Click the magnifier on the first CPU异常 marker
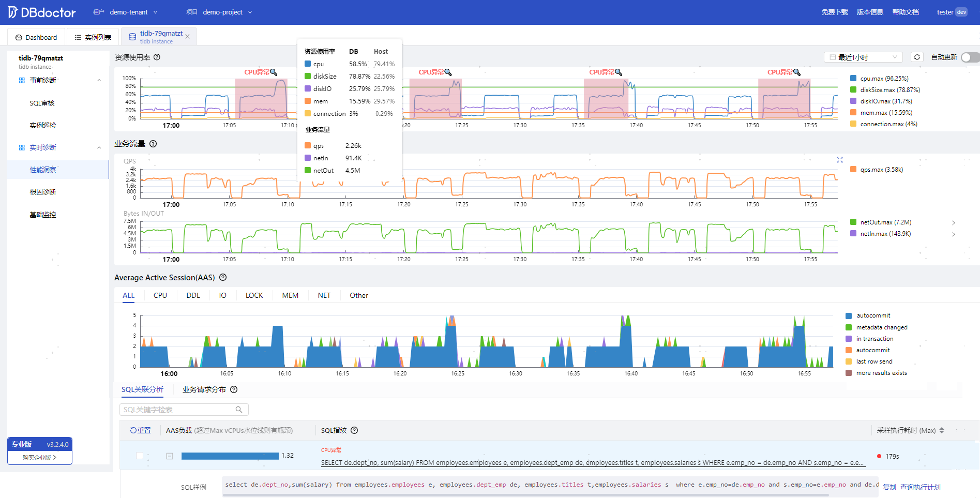This screenshot has width=980, height=498. coord(274,72)
